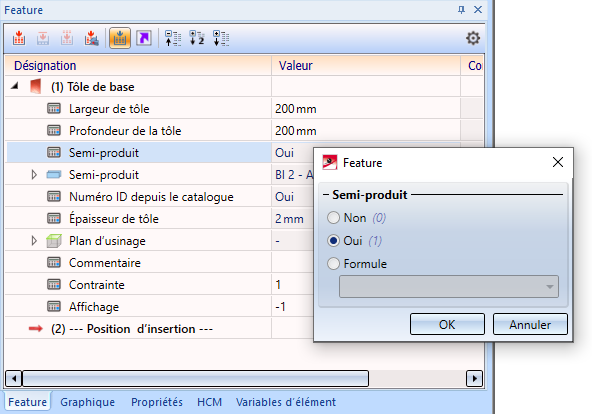Collapse the (1) Tôle de base node
Image resolution: width=592 pixels, height=414 pixels.
pos(15,86)
